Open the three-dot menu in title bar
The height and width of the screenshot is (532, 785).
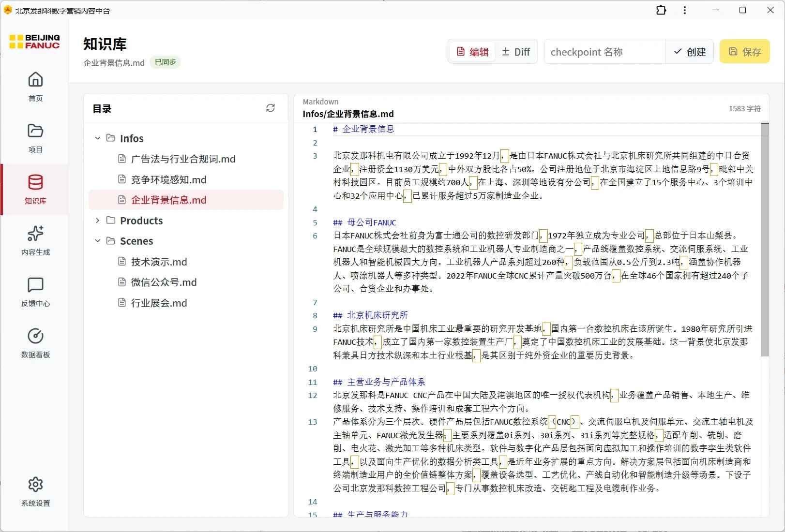684,10
